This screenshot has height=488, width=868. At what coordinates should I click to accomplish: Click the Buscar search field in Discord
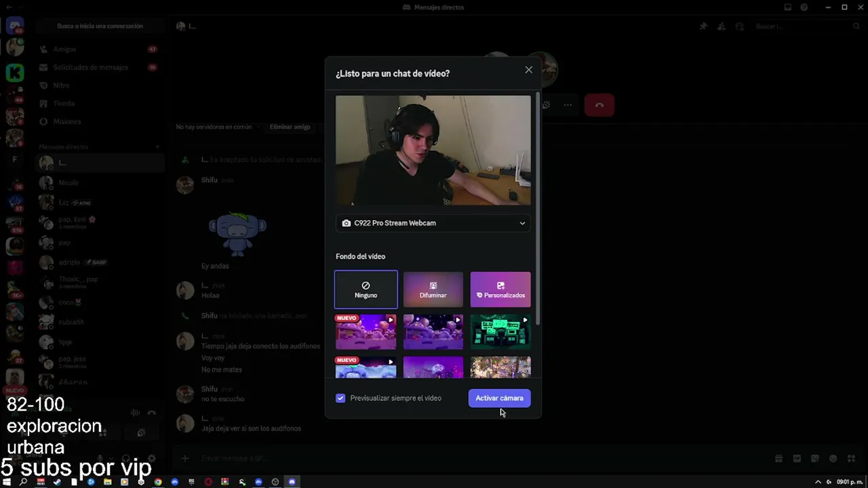click(x=807, y=26)
